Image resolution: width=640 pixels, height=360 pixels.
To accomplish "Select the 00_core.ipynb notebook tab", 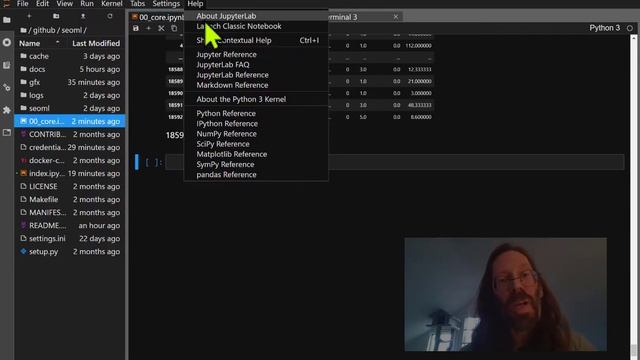I will pyautogui.click(x=158, y=17).
